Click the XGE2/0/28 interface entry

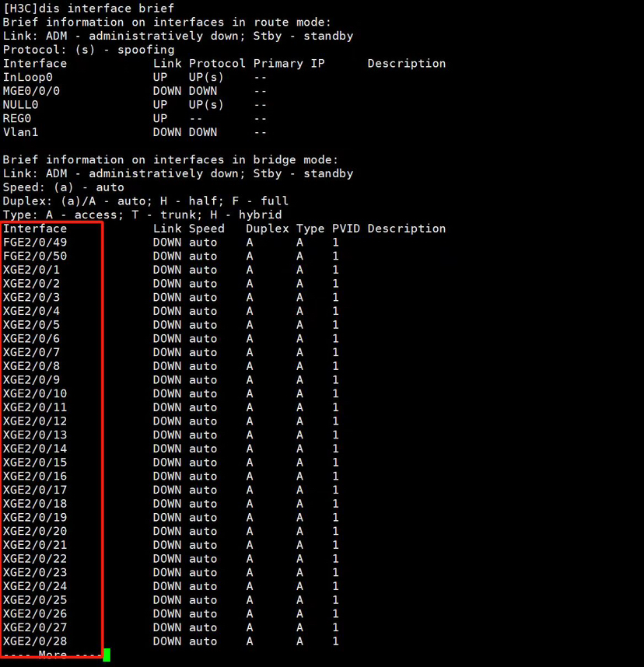click(x=35, y=641)
